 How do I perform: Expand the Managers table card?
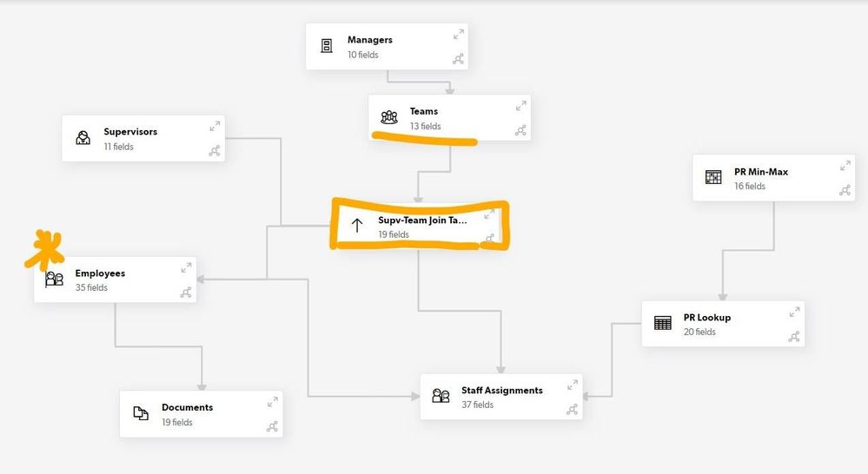[x=459, y=35]
